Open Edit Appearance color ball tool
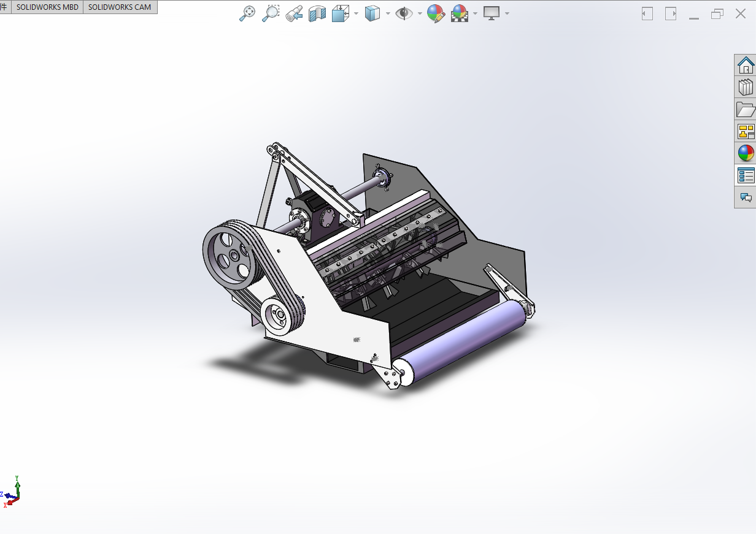This screenshot has height=534, width=756. click(x=436, y=13)
